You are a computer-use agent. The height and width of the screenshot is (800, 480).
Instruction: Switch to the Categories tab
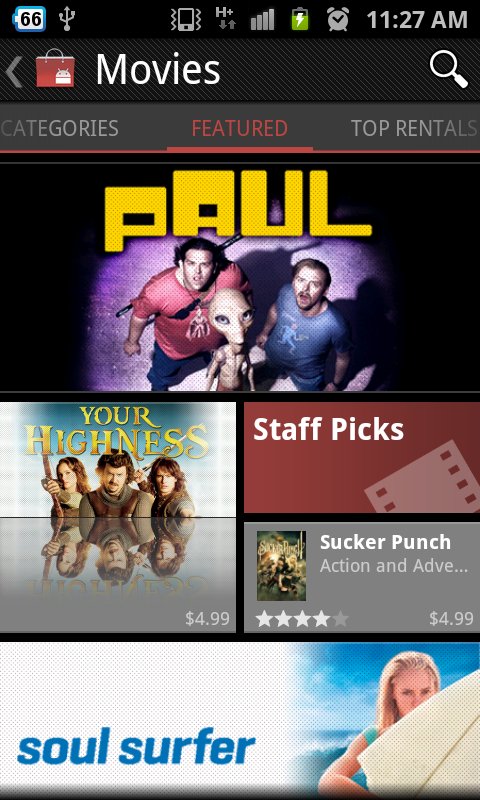(60, 128)
